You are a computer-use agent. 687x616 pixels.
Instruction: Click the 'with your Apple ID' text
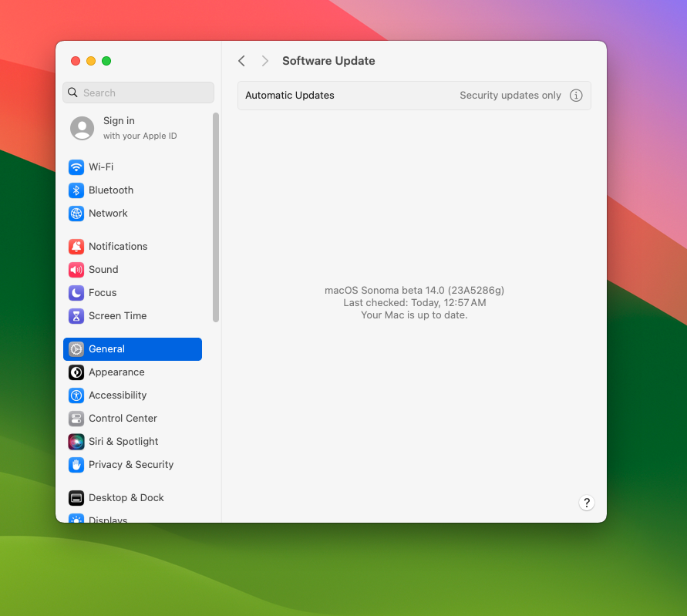point(140,136)
